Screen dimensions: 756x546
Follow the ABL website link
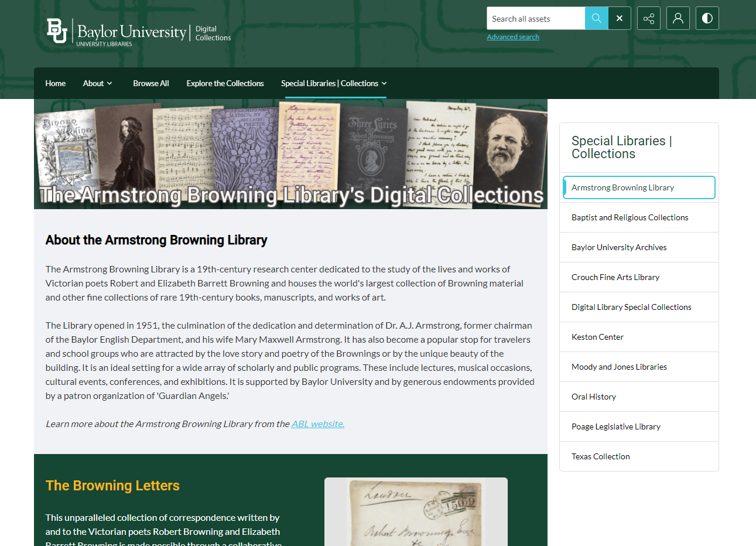[x=318, y=424]
